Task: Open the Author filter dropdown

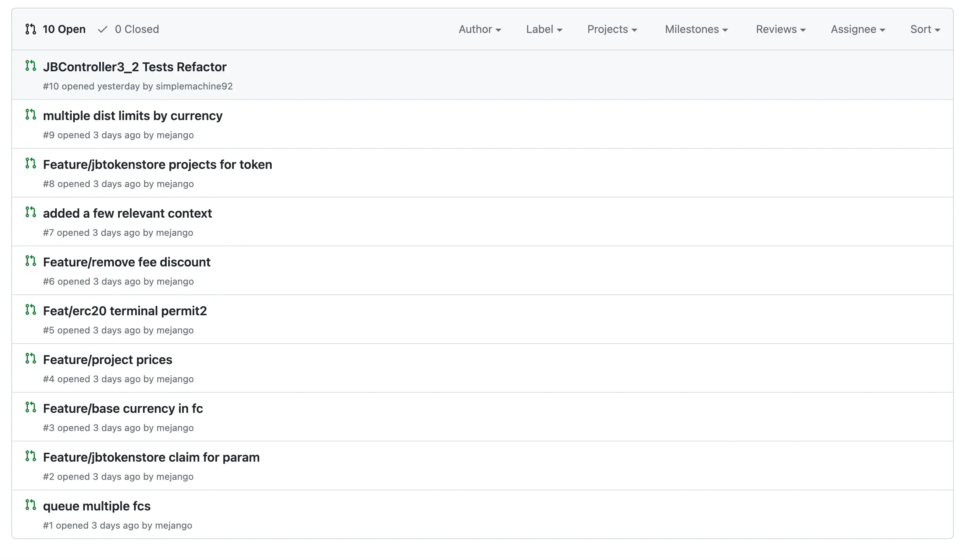Action: point(480,29)
